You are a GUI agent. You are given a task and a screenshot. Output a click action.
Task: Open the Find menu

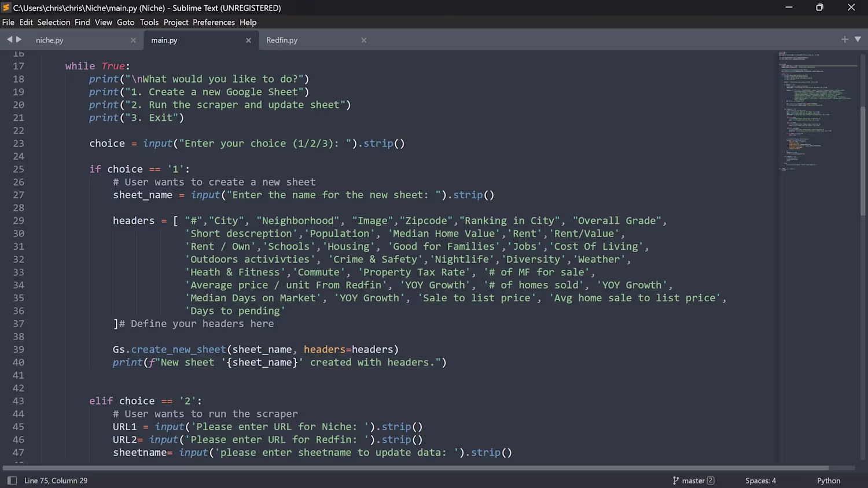tap(82, 22)
